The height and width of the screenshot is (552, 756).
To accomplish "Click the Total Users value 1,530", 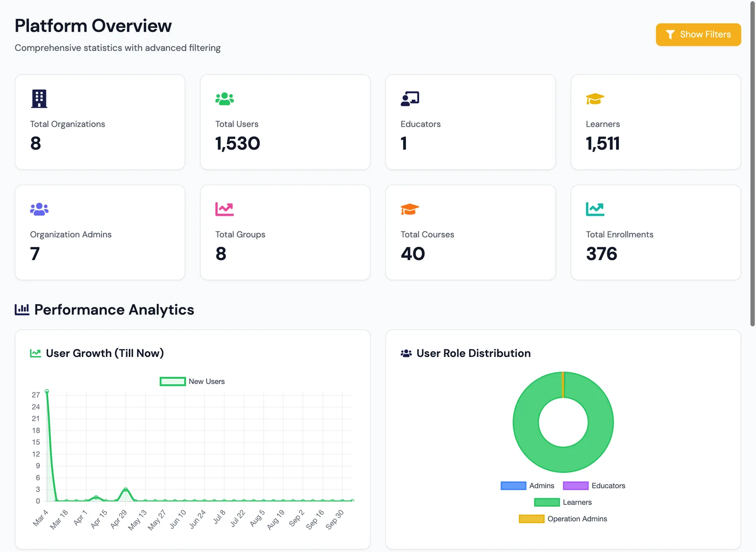I will (238, 144).
